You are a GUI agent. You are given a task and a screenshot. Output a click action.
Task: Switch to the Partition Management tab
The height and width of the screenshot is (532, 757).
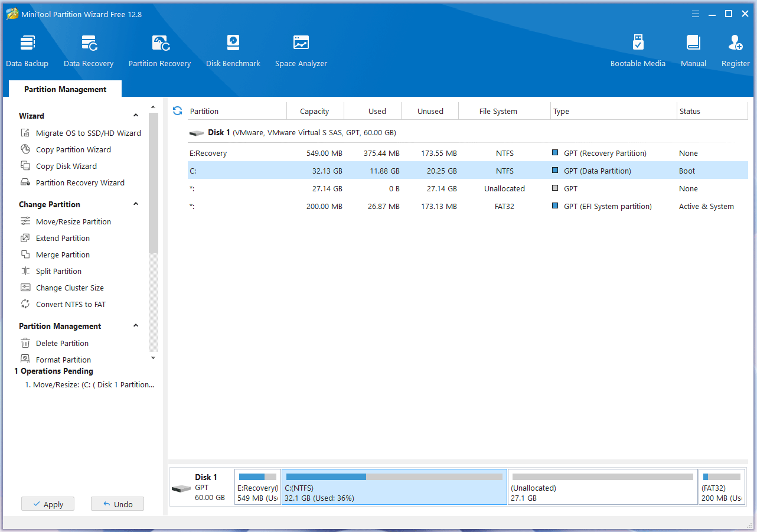coord(66,90)
